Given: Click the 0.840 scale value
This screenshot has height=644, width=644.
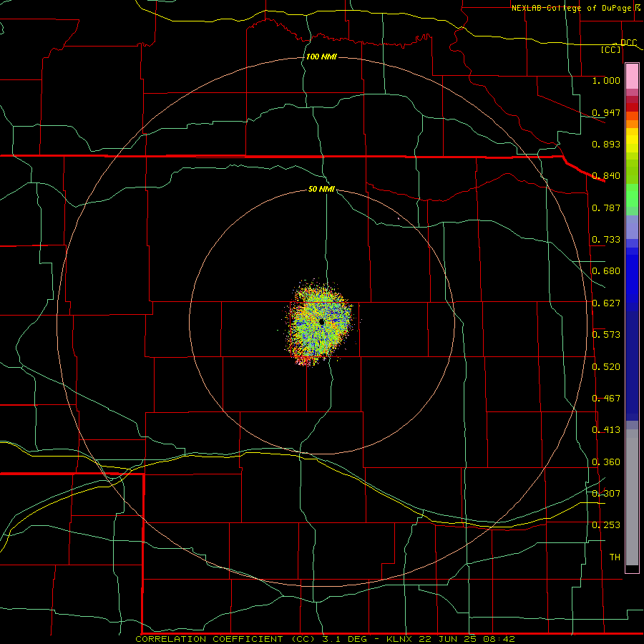Looking at the screenshot, I should click(x=606, y=176).
